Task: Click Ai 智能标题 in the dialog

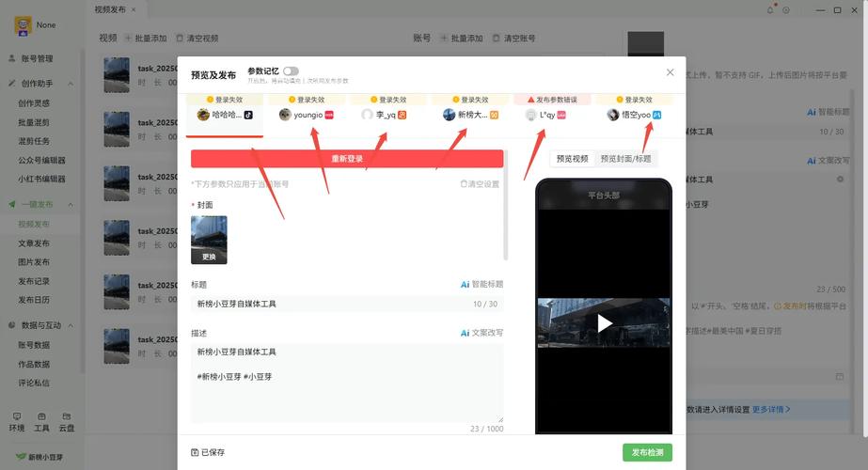Action: [481, 285]
